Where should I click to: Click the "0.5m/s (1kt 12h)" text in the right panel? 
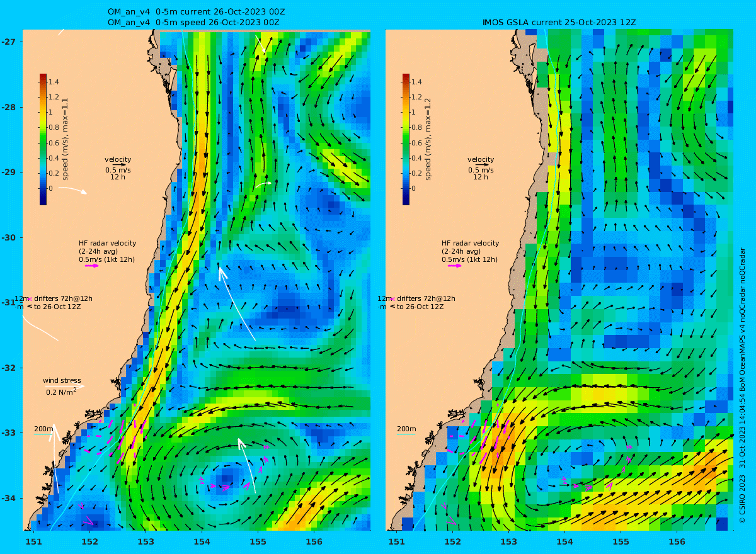[x=469, y=259]
